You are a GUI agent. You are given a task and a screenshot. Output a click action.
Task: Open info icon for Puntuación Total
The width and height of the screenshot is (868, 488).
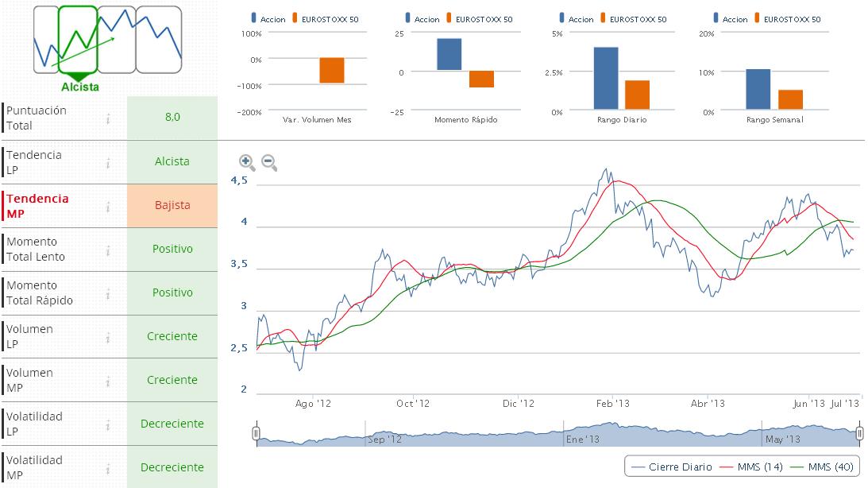(108, 118)
